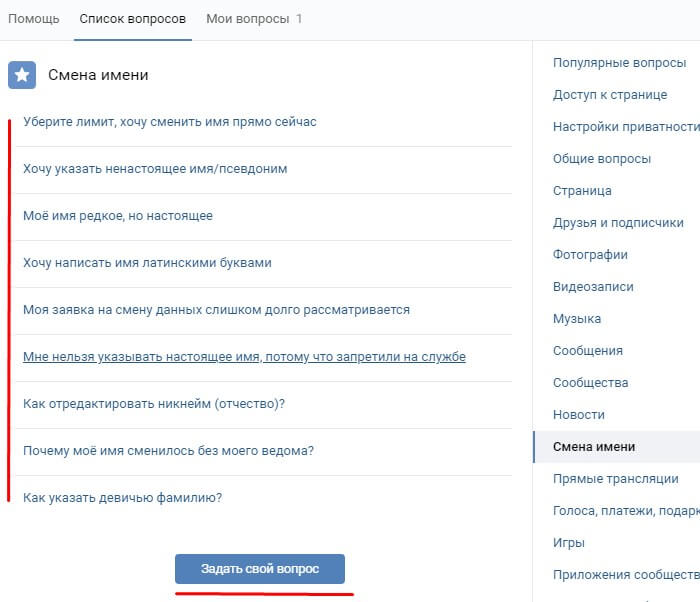The width and height of the screenshot is (700, 602).
Task: Open question Мне нельзя указывать настоящее имя
Action: click(x=244, y=357)
